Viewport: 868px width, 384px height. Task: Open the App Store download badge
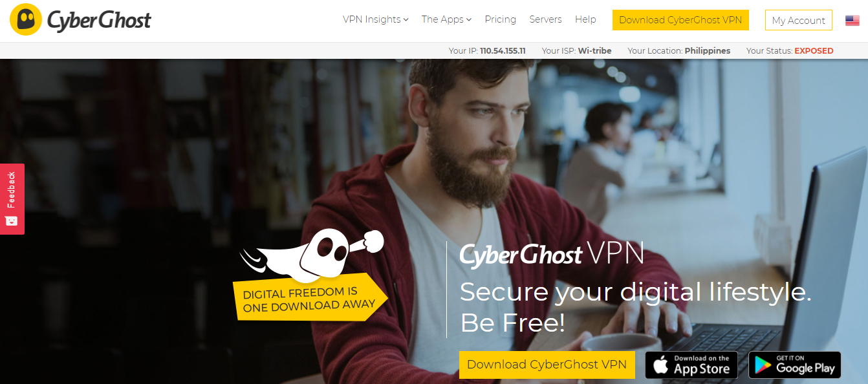[x=691, y=365]
